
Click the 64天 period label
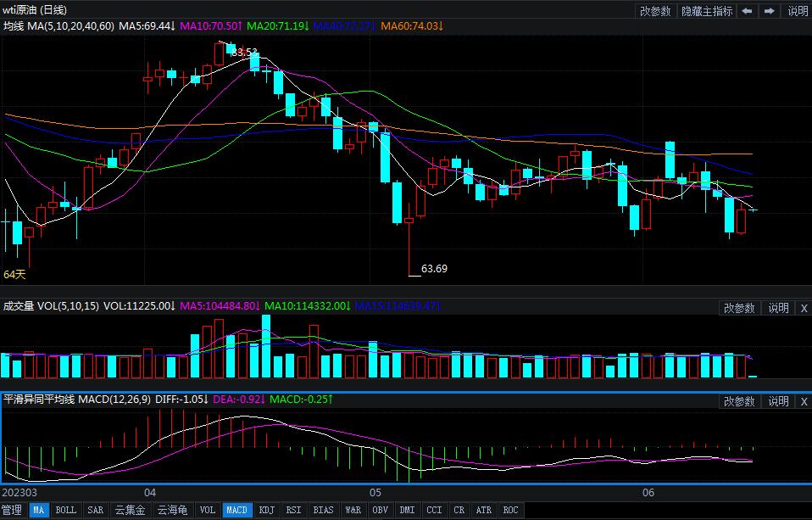click(14, 274)
